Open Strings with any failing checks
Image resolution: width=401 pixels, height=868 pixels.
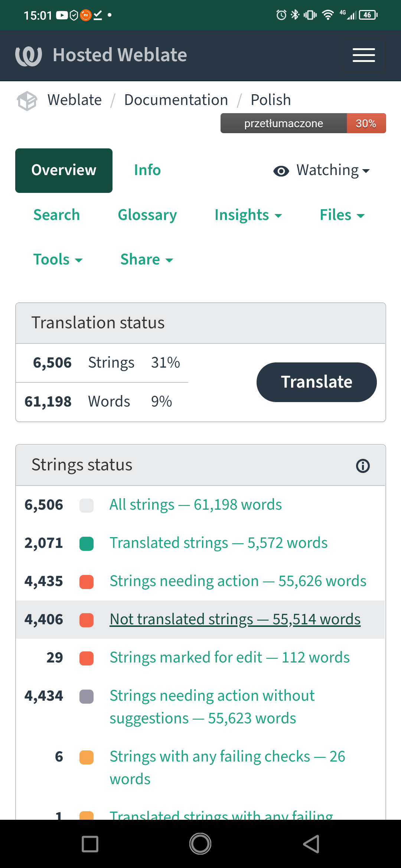pyautogui.click(x=227, y=768)
